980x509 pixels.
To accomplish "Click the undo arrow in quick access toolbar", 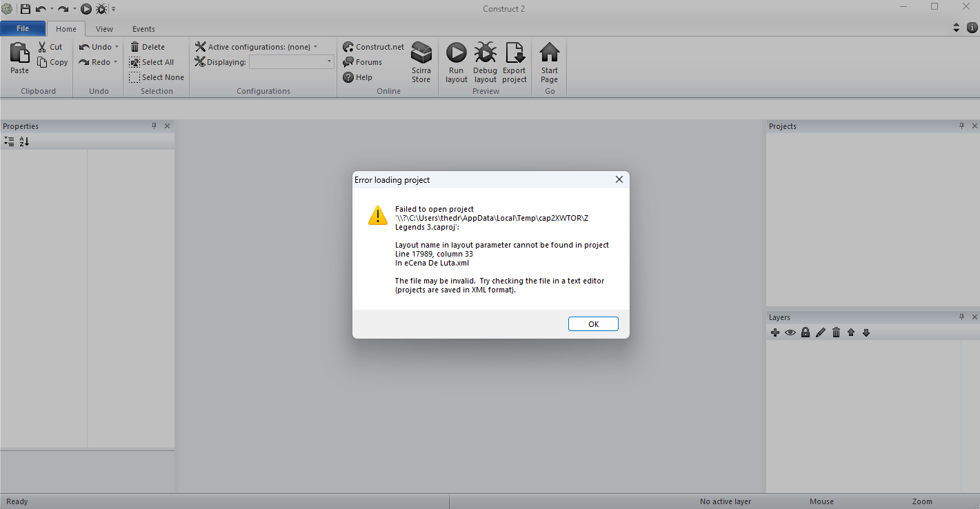I will coord(41,9).
